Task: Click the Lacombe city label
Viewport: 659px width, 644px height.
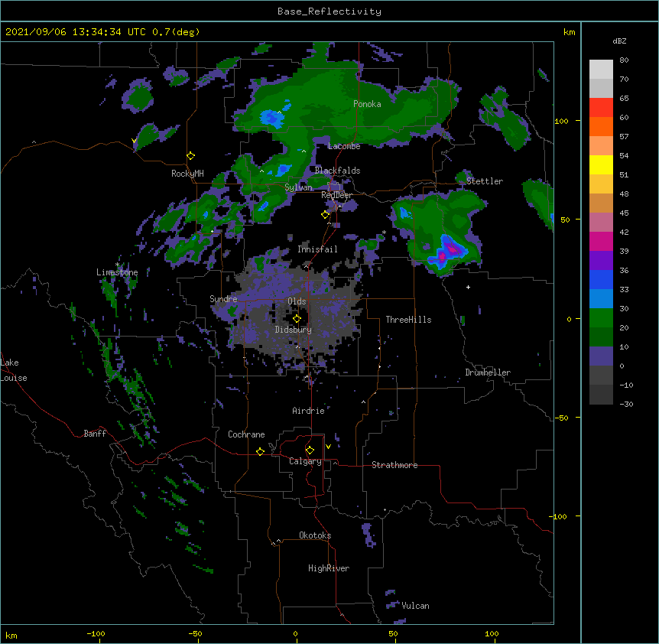Action: pos(344,146)
